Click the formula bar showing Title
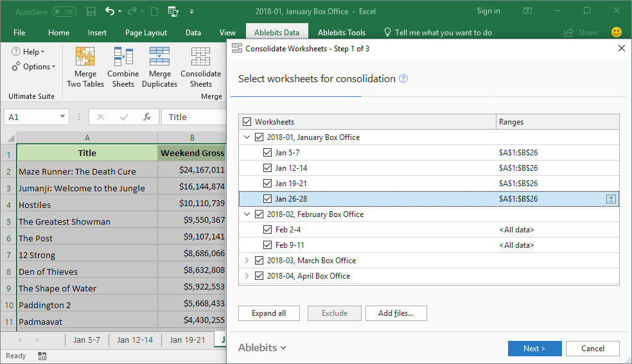Viewport: 632px width, 364px height. click(193, 117)
